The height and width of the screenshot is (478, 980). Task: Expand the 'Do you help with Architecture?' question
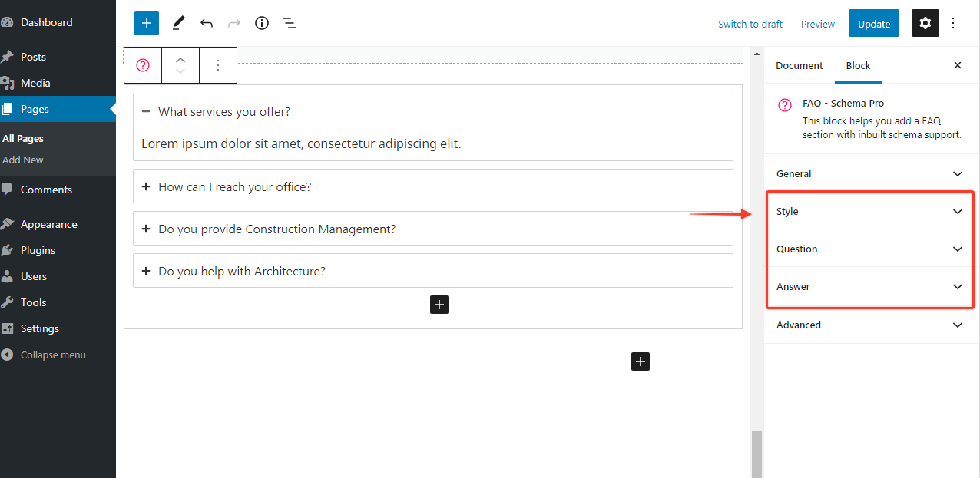click(x=147, y=270)
